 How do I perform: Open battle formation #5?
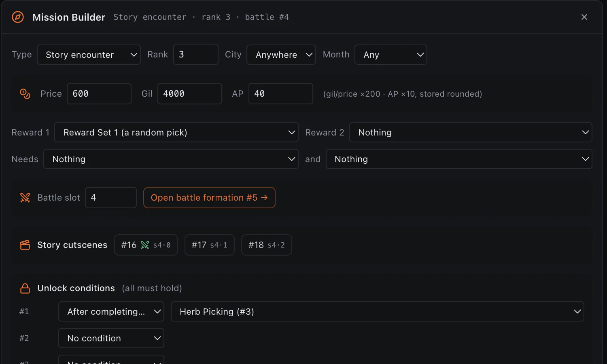click(x=209, y=198)
